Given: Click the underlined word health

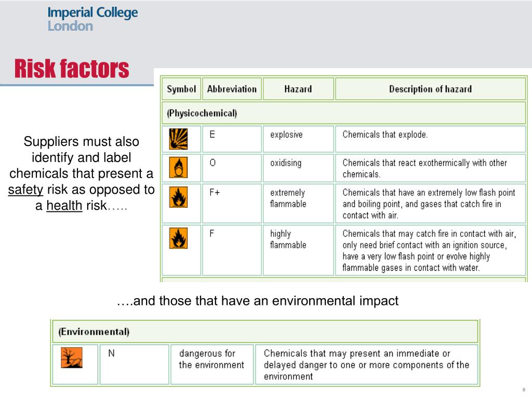Looking at the screenshot, I should [64, 205].
